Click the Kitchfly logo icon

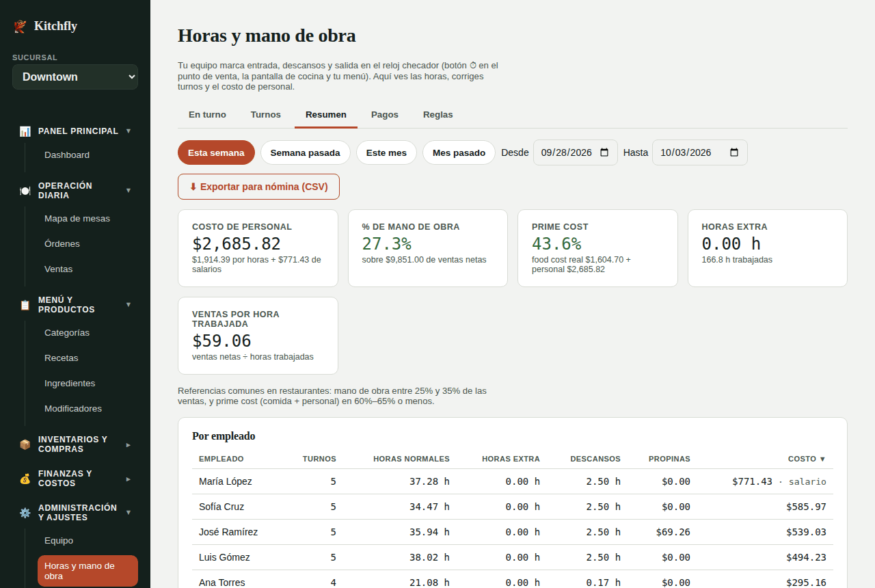click(x=19, y=27)
